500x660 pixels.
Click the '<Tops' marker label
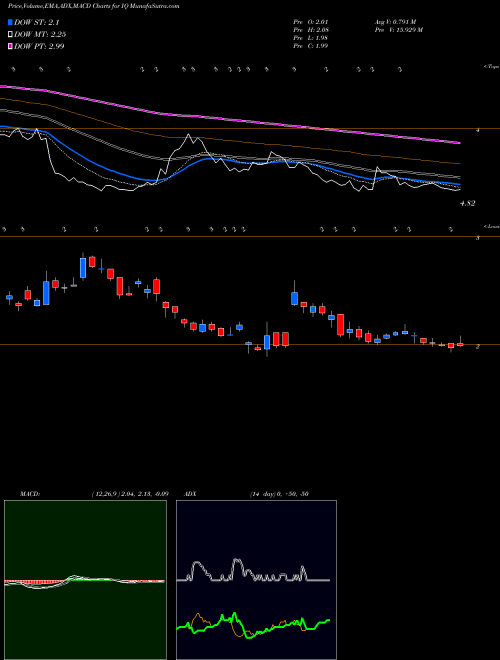[491, 67]
